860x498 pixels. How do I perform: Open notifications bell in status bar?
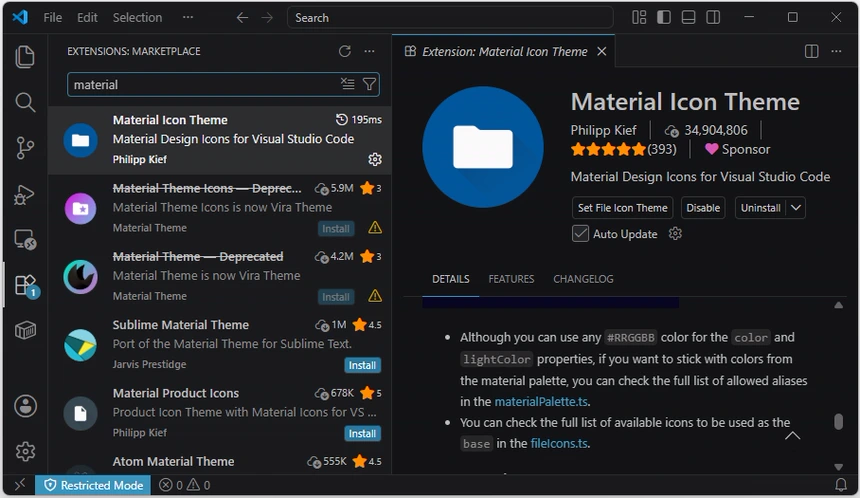click(840, 485)
